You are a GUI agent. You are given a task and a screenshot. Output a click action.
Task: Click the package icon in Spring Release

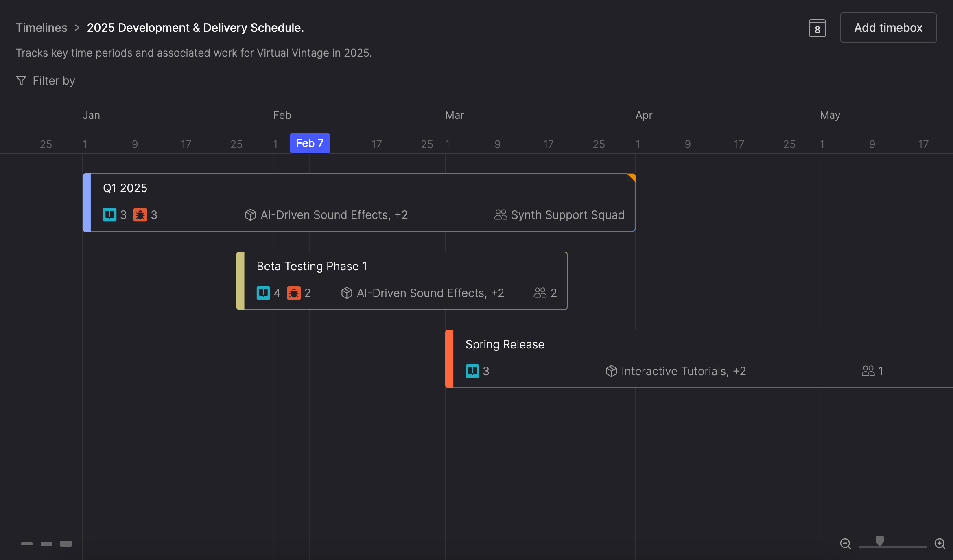coord(611,371)
